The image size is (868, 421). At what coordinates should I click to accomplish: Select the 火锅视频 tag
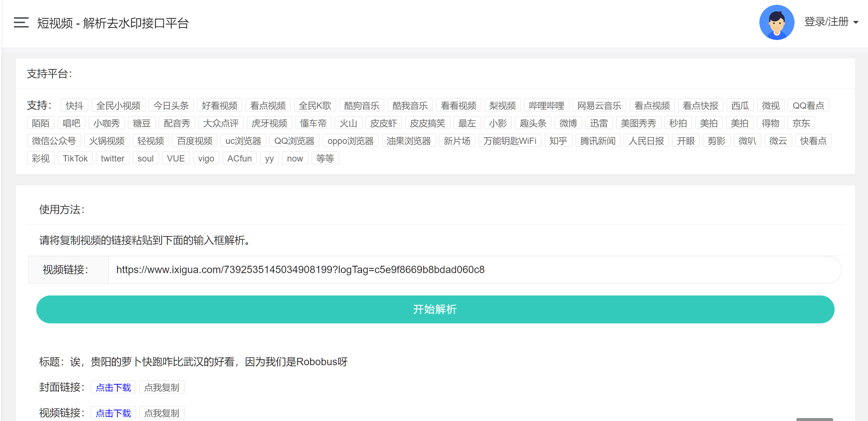pos(107,141)
